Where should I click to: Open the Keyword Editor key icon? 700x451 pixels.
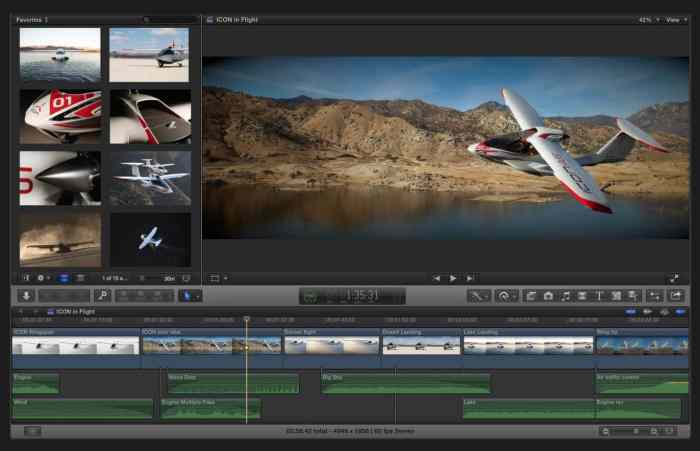click(x=103, y=296)
